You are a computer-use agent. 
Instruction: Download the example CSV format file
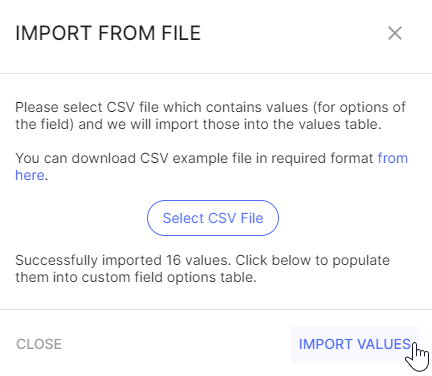[x=393, y=158]
